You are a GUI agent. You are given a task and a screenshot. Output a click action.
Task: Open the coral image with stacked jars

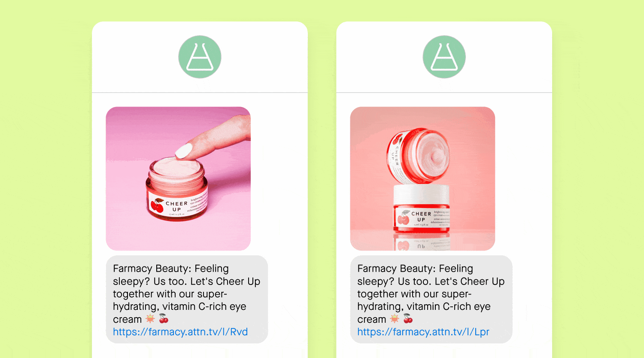tap(422, 179)
